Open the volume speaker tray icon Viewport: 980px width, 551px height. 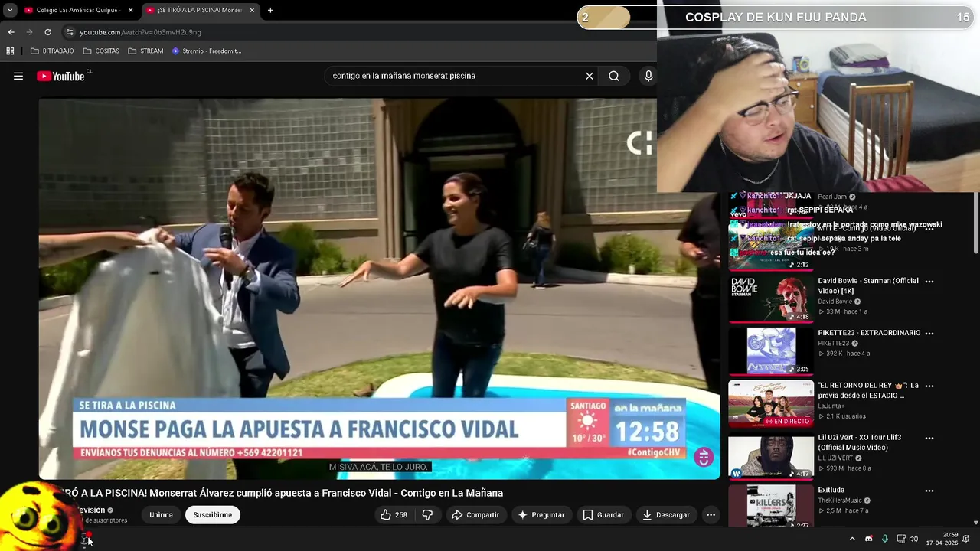click(x=913, y=539)
